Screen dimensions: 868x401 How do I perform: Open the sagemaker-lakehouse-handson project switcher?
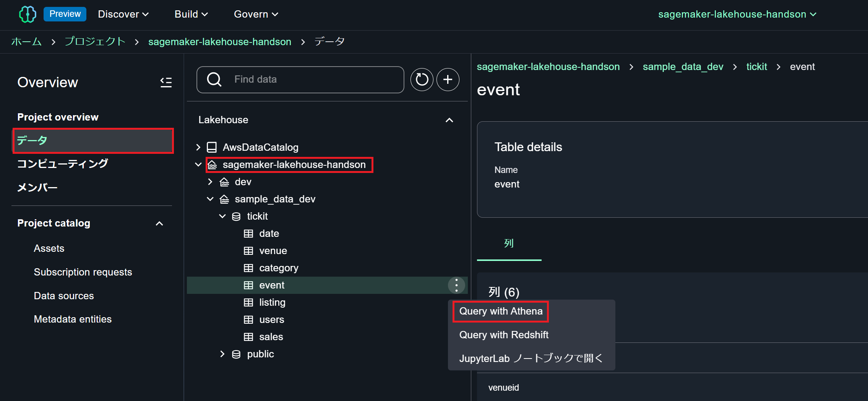coord(737,14)
